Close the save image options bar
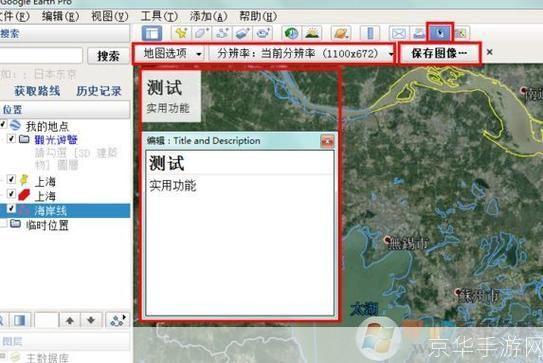The image size is (543, 363). click(489, 52)
